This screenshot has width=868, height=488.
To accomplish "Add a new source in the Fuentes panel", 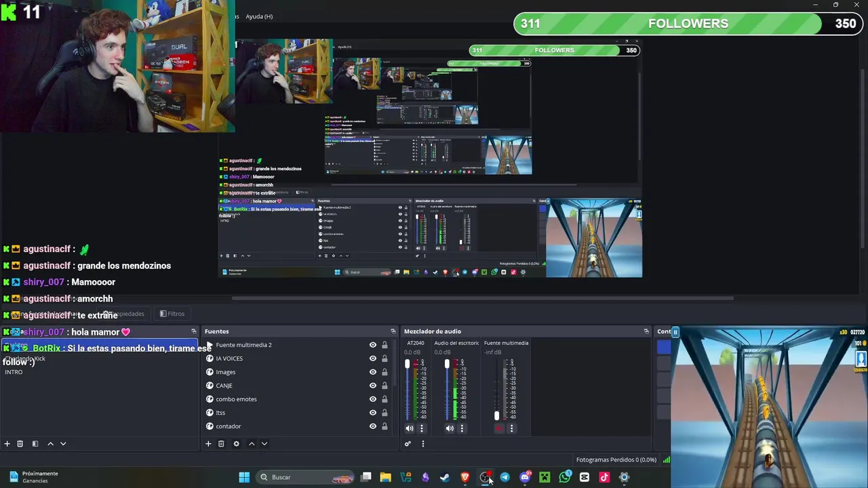I will [208, 444].
